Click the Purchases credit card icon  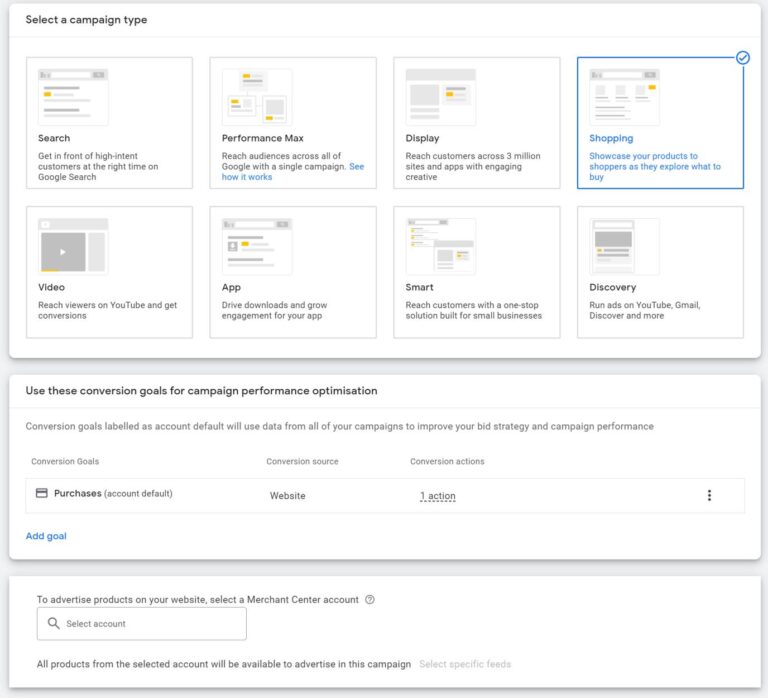pyautogui.click(x=42, y=493)
